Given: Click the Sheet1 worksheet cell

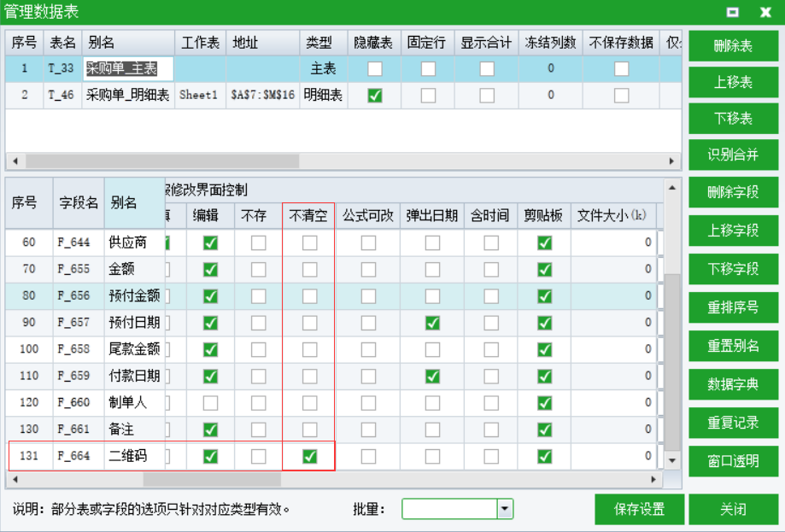Looking at the screenshot, I should coord(200,95).
